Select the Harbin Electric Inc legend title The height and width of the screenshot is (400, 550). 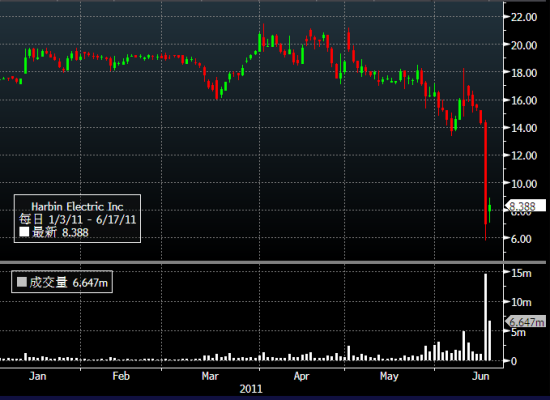[x=77, y=207]
